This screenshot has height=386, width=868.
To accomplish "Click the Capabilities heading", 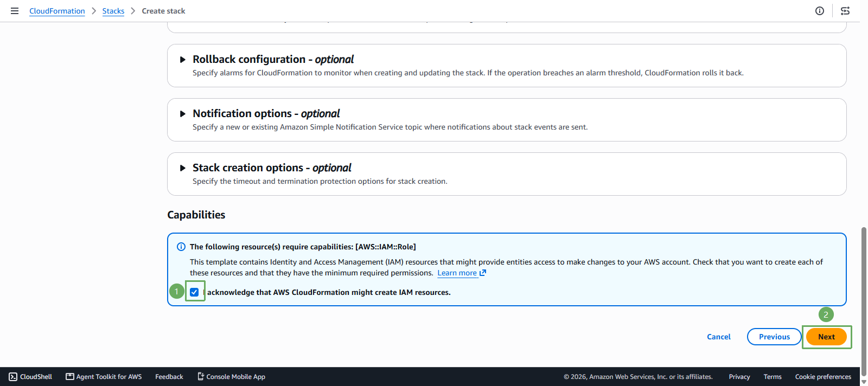I will [196, 215].
